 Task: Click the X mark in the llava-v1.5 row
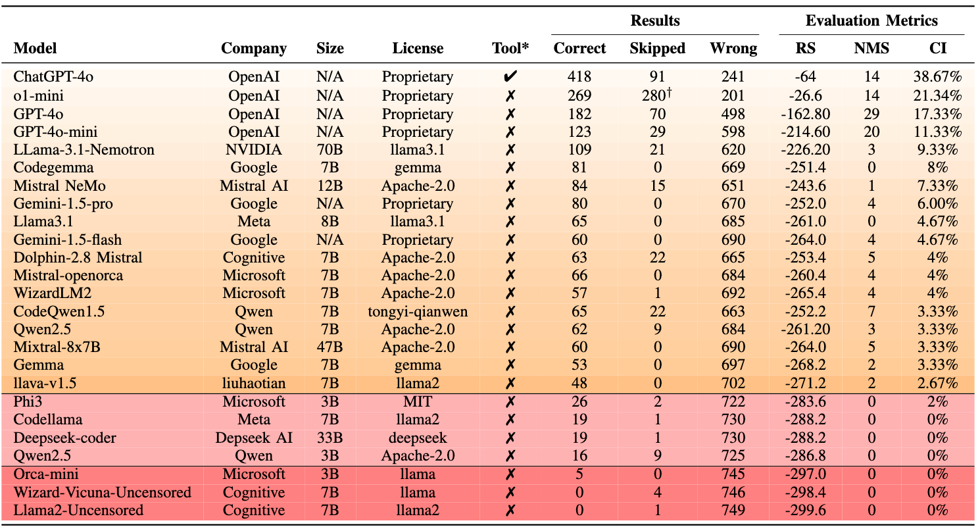510,384
